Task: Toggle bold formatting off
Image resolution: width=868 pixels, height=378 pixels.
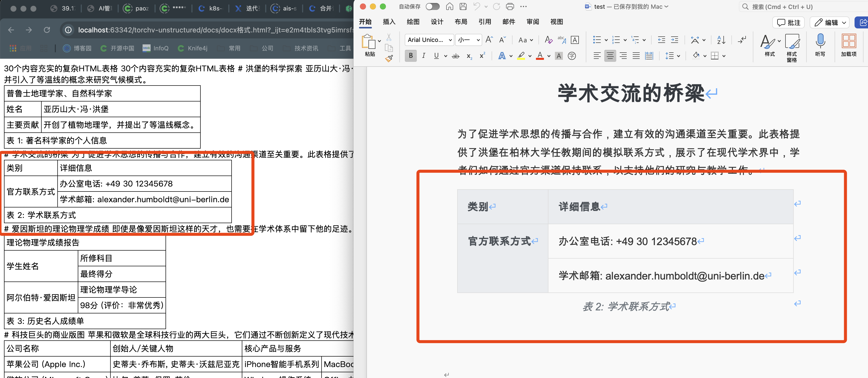Action: pos(410,56)
